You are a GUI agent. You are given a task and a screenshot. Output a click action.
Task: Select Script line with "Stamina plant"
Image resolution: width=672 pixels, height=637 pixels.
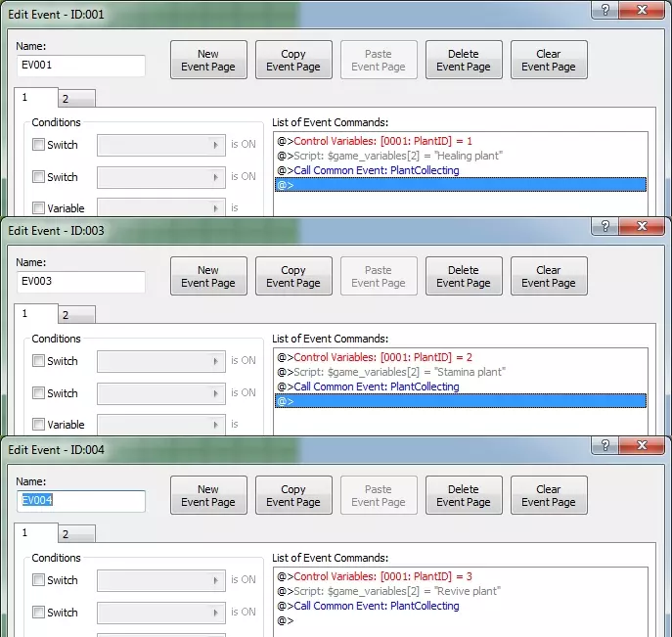tap(461, 372)
